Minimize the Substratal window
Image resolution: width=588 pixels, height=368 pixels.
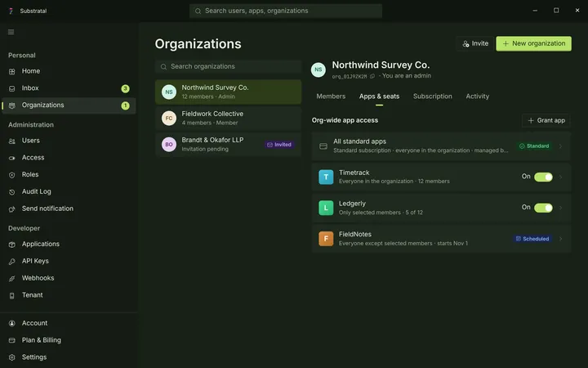click(x=535, y=11)
